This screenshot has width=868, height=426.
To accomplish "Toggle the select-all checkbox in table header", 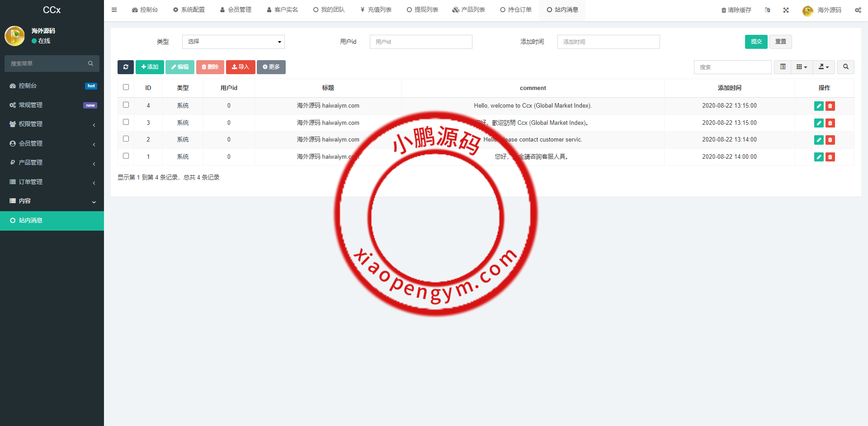I will 126,87.
